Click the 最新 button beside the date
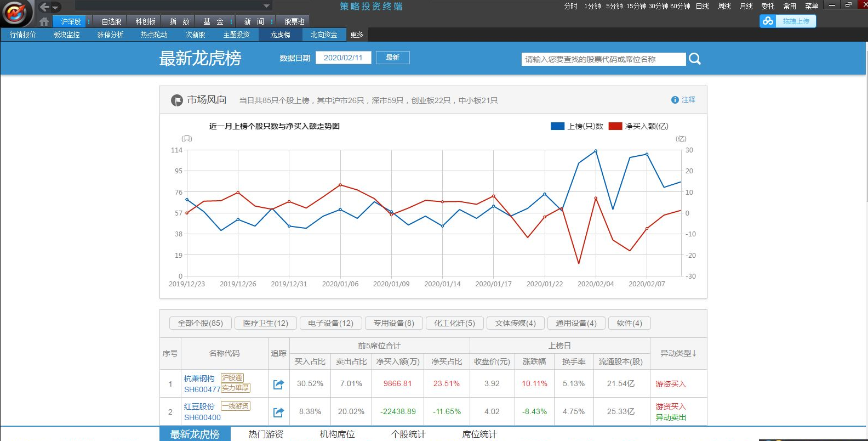Image resolution: width=868 pixels, height=441 pixels. pyautogui.click(x=392, y=58)
